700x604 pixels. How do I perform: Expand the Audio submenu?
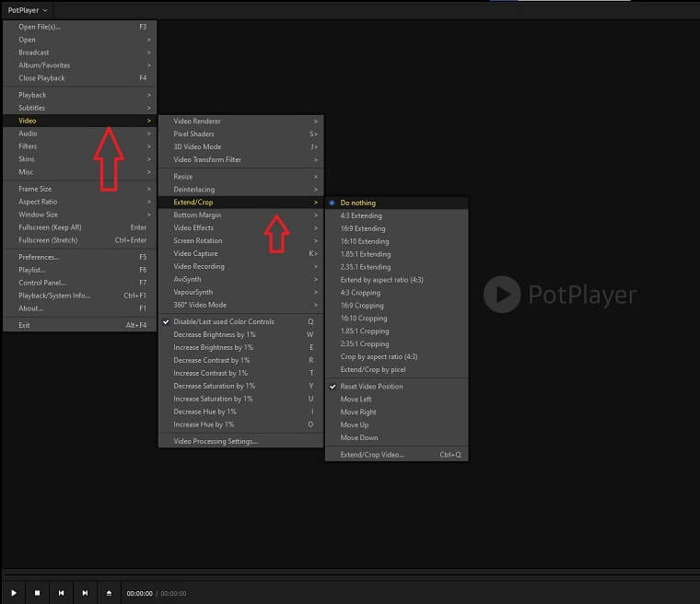[x=80, y=134]
